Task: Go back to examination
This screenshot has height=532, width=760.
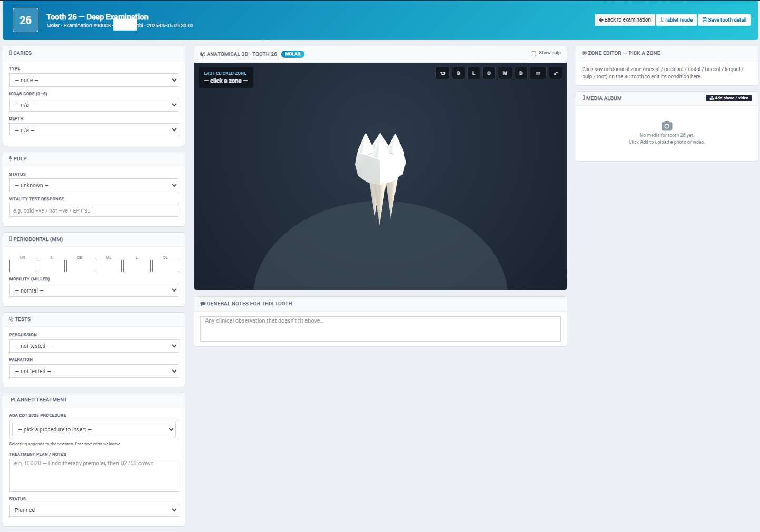Action: click(625, 20)
